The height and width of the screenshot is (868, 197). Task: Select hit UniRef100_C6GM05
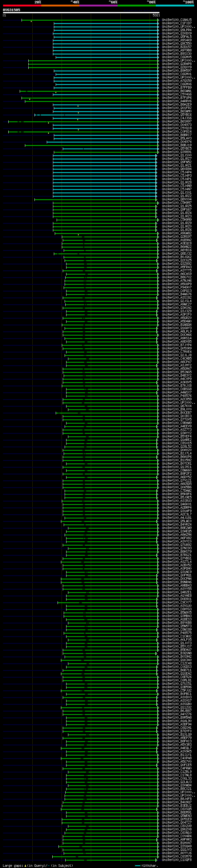click(x=177, y=57)
